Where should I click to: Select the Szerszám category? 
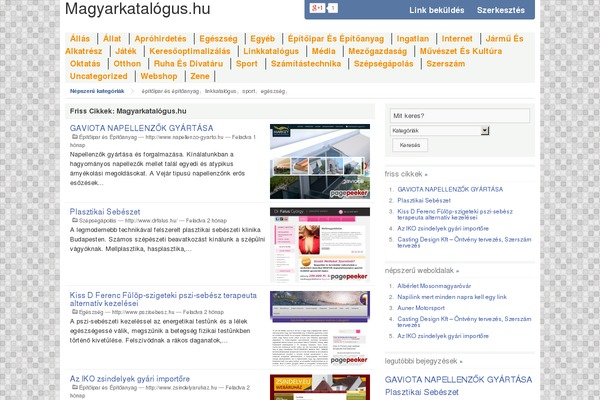tap(445, 64)
